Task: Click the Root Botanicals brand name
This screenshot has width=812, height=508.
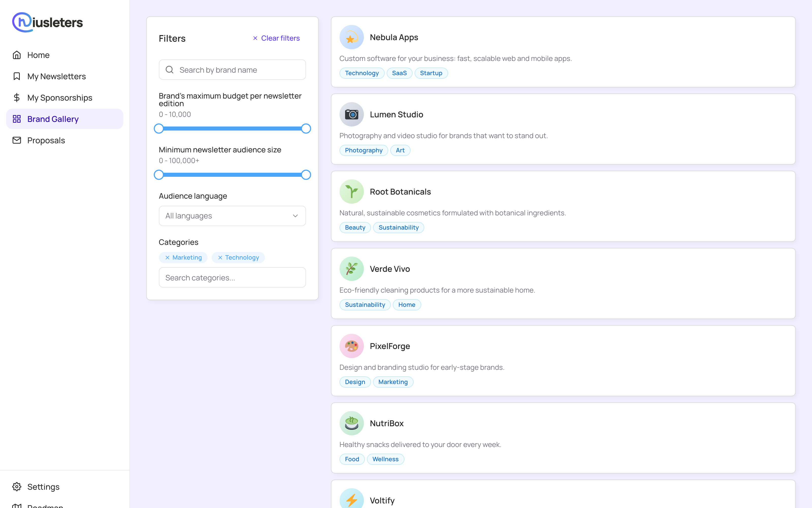Action: click(x=400, y=192)
